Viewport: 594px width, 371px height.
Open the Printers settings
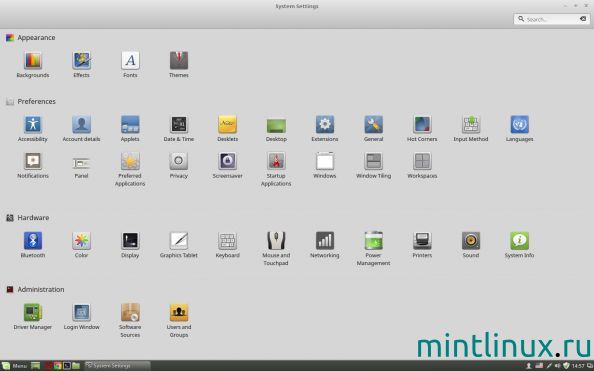[x=422, y=245]
